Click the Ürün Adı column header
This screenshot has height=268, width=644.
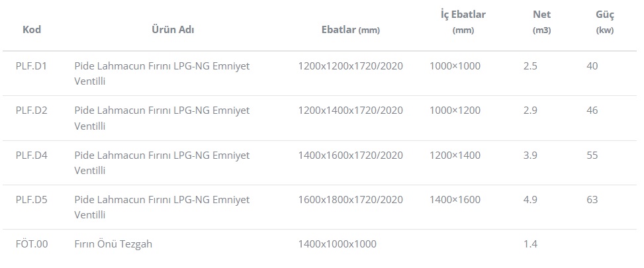click(173, 30)
